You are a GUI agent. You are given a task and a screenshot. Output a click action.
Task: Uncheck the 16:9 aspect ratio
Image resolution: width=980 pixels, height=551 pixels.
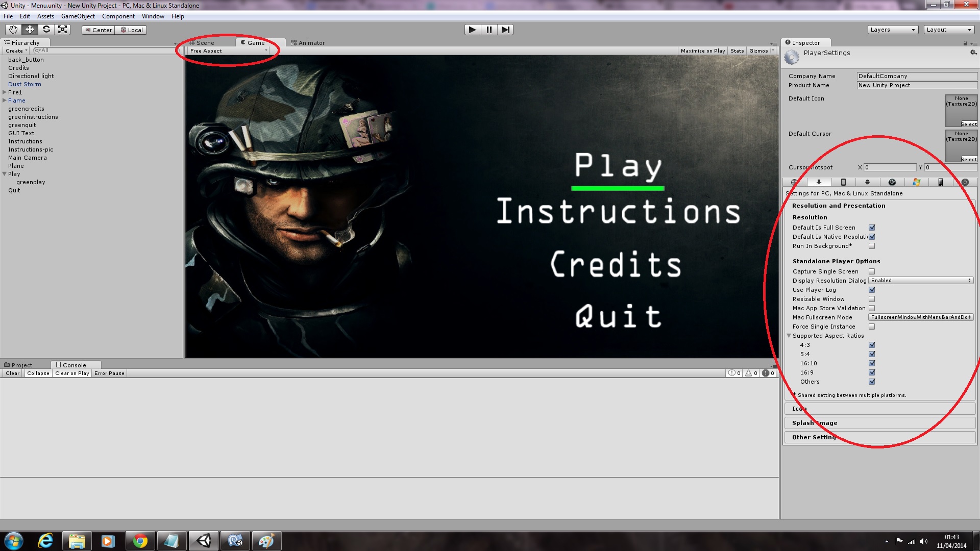872,372
